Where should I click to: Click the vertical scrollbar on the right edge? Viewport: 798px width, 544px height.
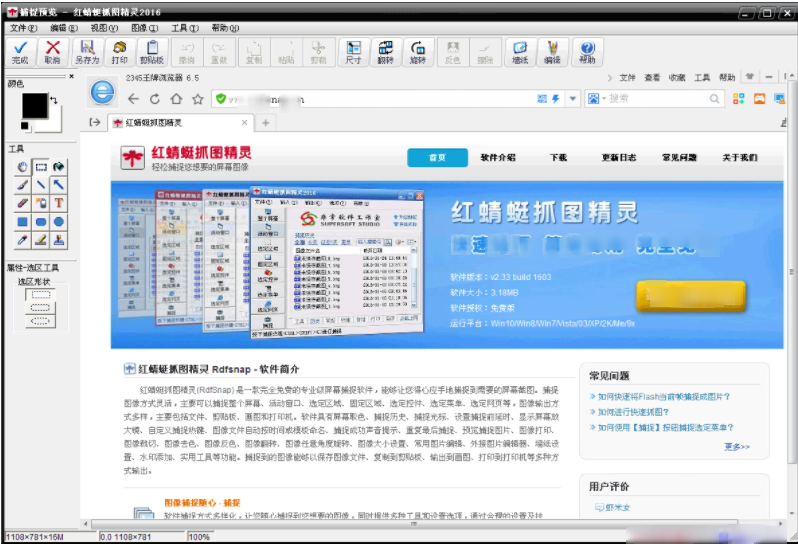tap(791, 270)
